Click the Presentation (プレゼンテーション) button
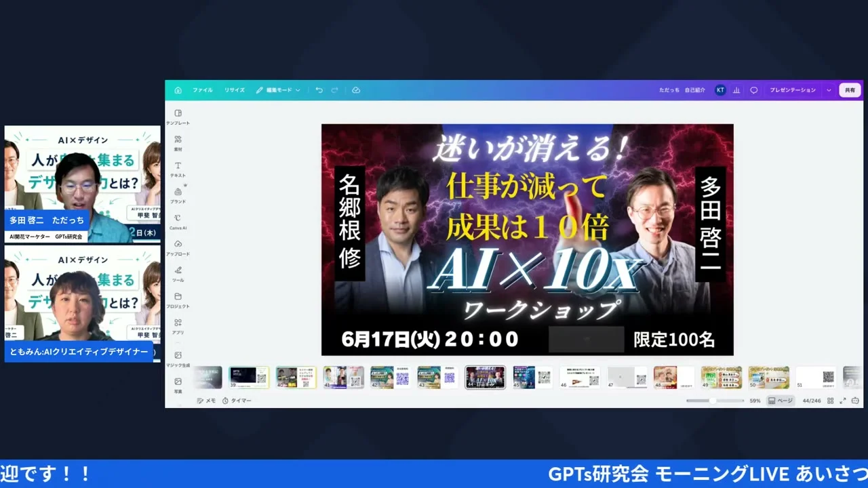The height and width of the screenshot is (488, 868). click(x=793, y=90)
